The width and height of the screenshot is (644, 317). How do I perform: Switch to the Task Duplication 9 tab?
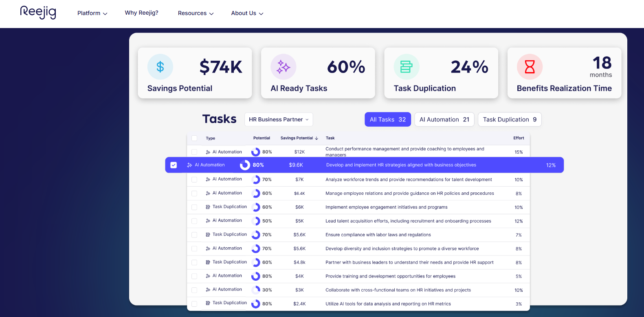(509, 119)
